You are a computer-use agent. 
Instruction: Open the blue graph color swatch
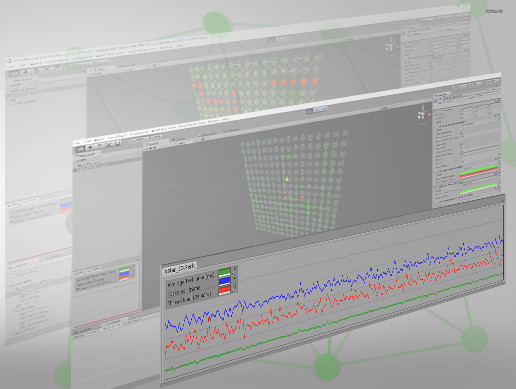224,282
